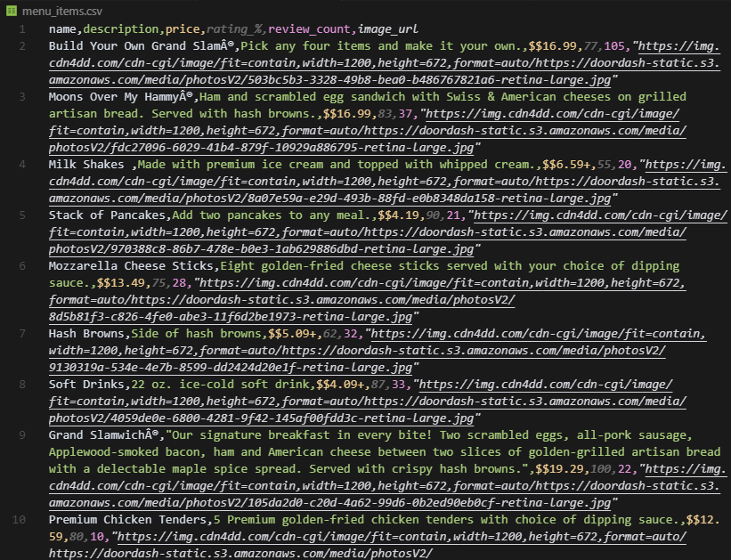Place cursor on the name column header
Image resolution: width=731 pixels, height=560 pixels.
[64, 28]
